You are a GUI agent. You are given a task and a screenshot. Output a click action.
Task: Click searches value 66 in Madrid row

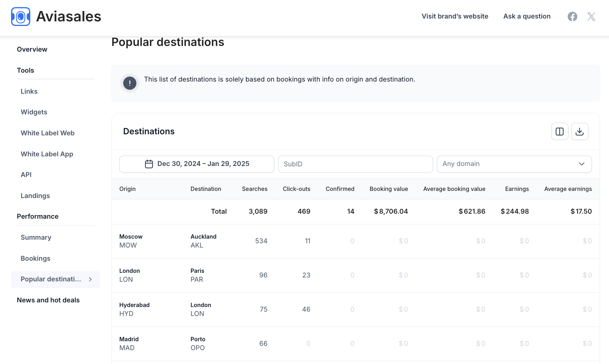[x=263, y=344]
